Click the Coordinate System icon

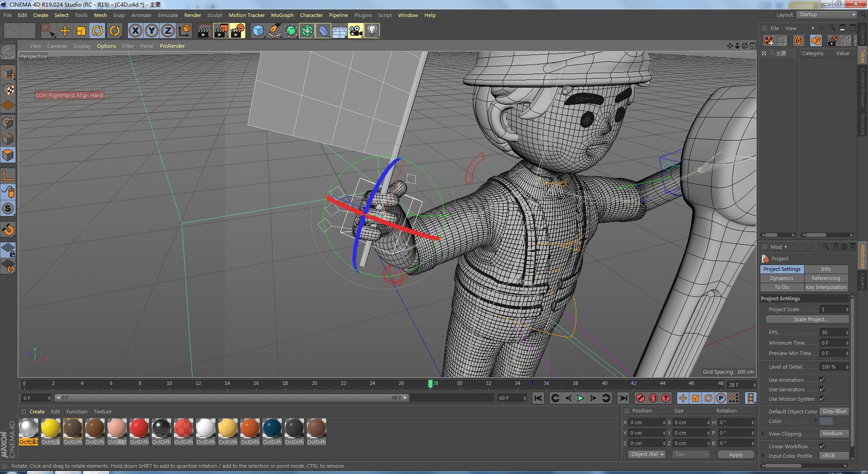pyautogui.click(x=184, y=31)
